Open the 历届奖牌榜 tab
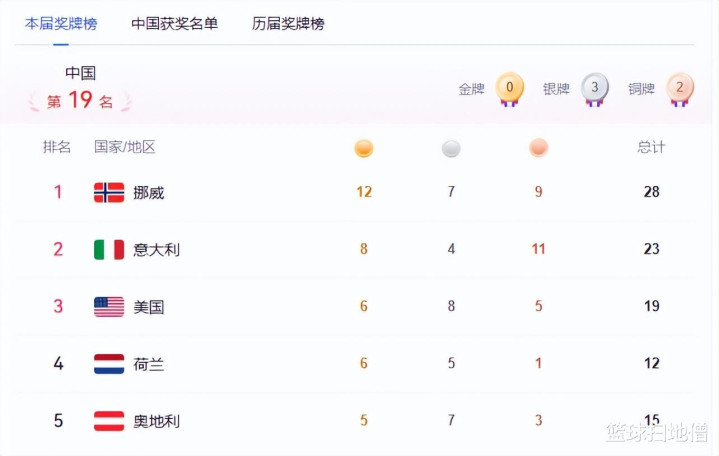 click(x=288, y=23)
